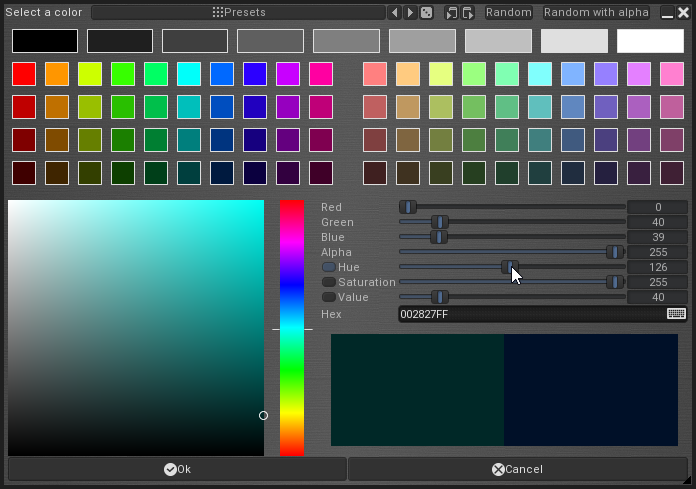Select the Hue radio toggle
Image resolution: width=696 pixels, height=489 pixels.
tap(328, 268)
